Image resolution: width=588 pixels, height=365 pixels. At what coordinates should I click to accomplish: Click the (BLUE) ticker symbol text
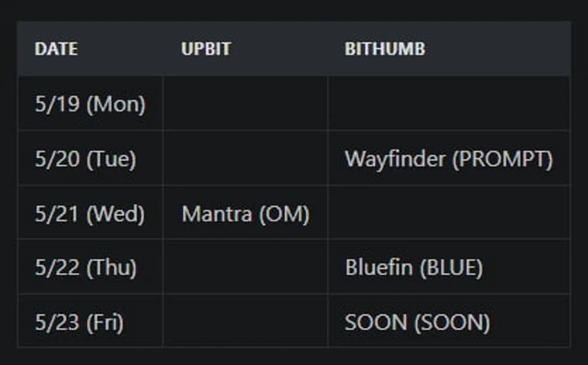451,268
